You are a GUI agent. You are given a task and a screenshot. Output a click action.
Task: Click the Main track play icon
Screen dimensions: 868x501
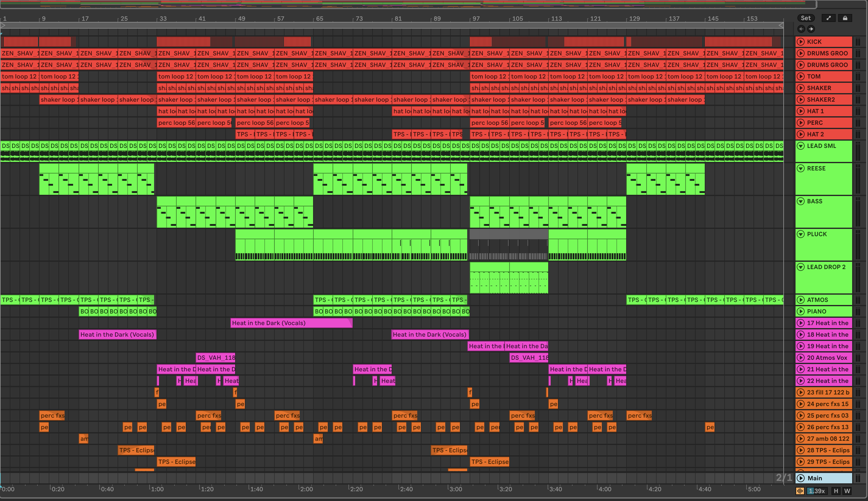click(801, 478)
